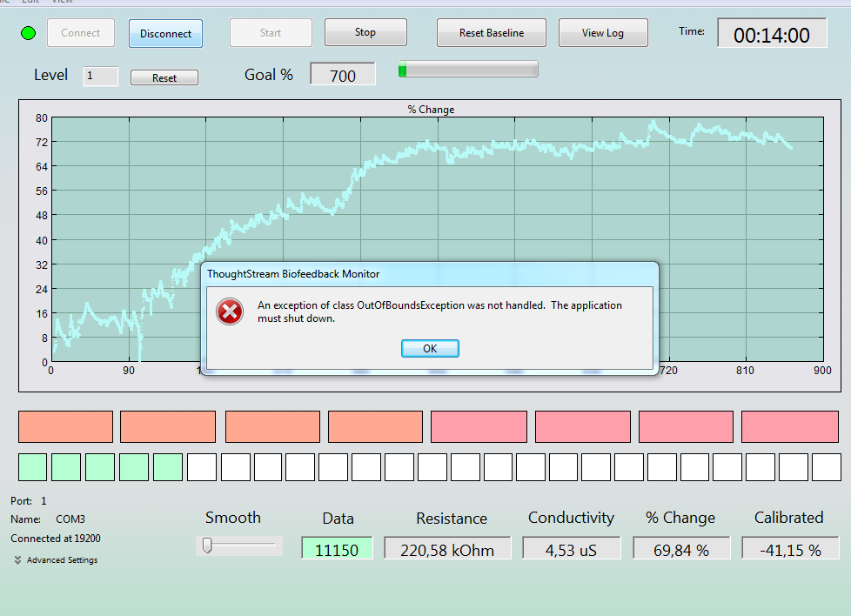Click the green Data value 11150
This screenshot has width=851, height=616.
[x=337, y=549]
